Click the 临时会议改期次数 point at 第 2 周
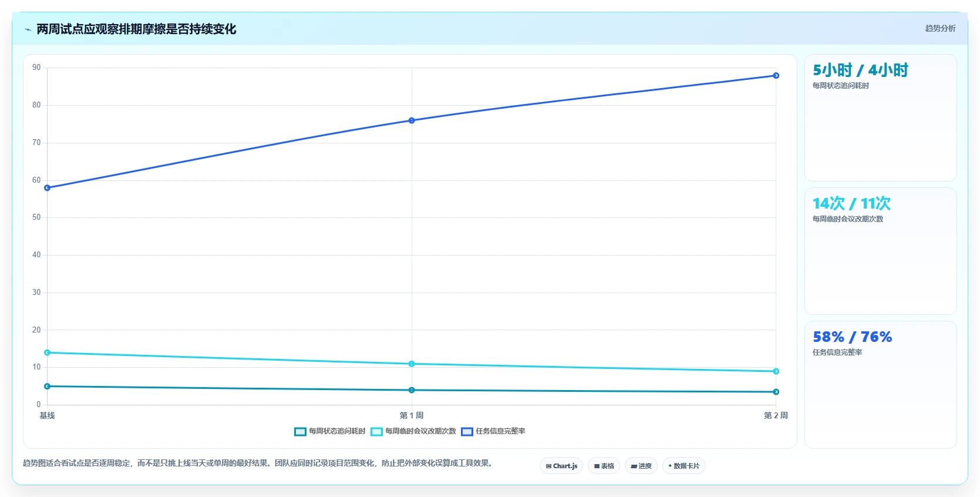Viewport: 980px width, 497px height. 776,371
